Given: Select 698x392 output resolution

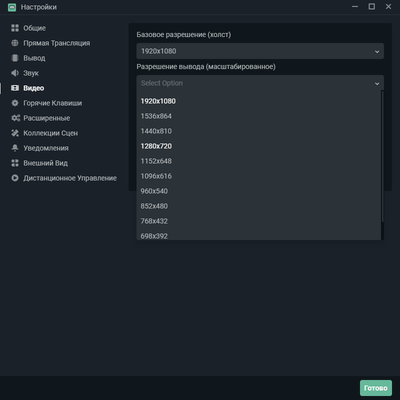Looking at the screenshot, I should click(x=258, y=235).
